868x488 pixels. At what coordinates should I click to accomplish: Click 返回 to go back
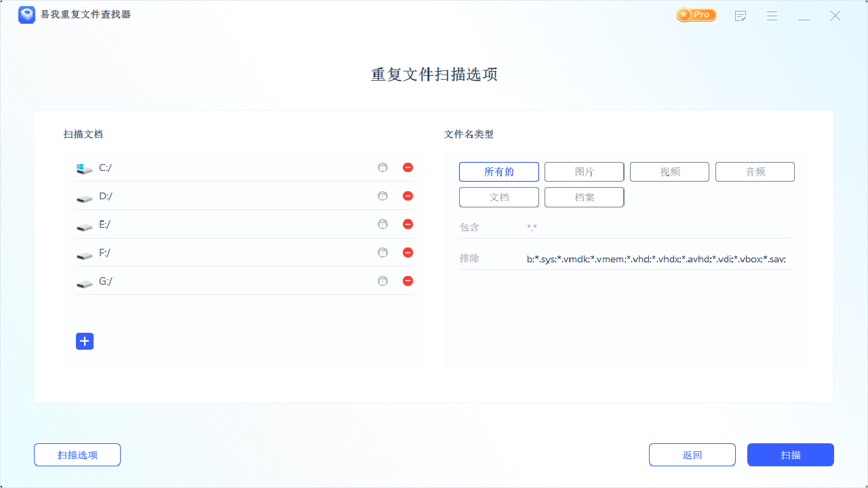[692, 454]
